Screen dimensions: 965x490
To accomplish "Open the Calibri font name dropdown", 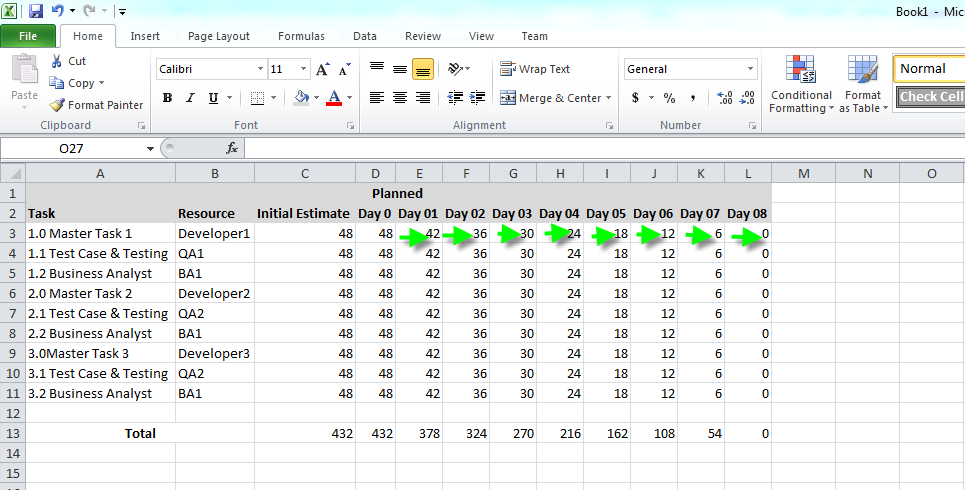I will (x=260, y=69).
